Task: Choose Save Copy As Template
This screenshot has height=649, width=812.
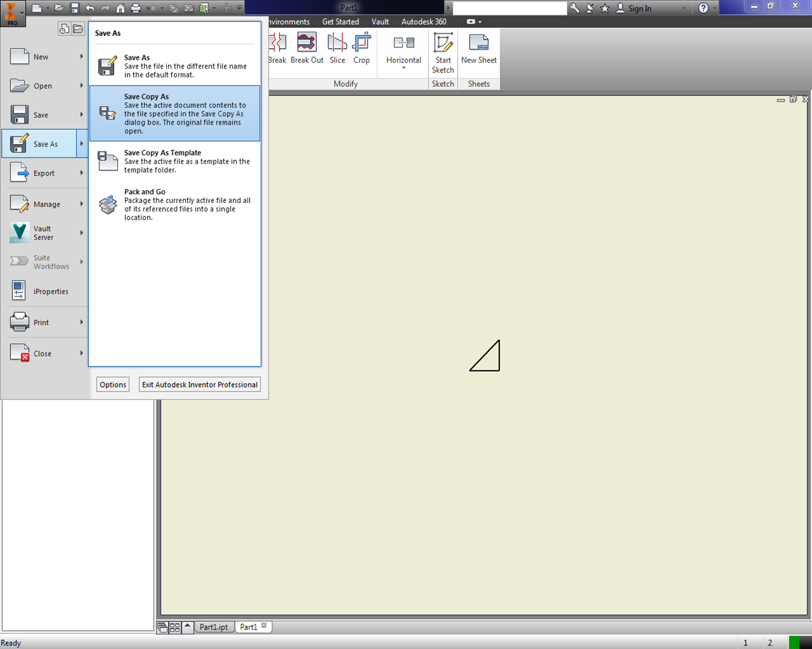Action: [178, 161]
